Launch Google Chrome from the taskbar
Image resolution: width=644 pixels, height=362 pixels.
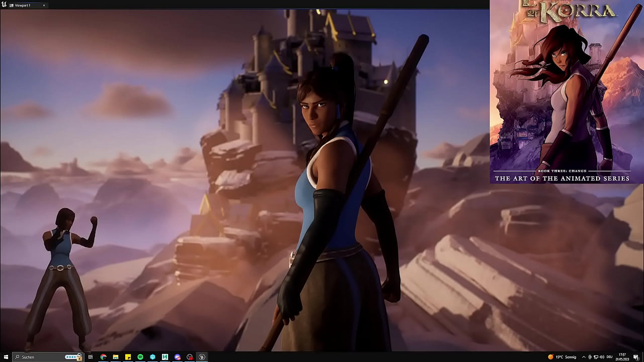tap(103, 357)
